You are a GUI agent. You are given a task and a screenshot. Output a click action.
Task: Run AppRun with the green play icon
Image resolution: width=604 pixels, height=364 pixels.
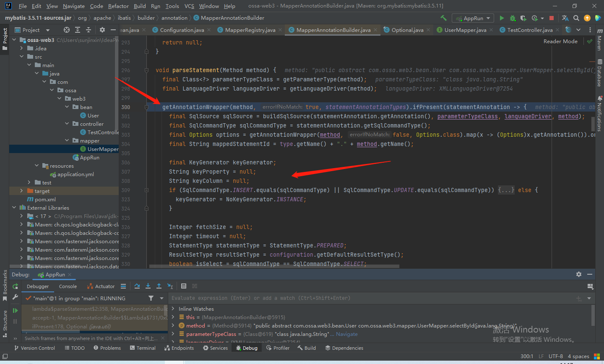tap(502, 18)
